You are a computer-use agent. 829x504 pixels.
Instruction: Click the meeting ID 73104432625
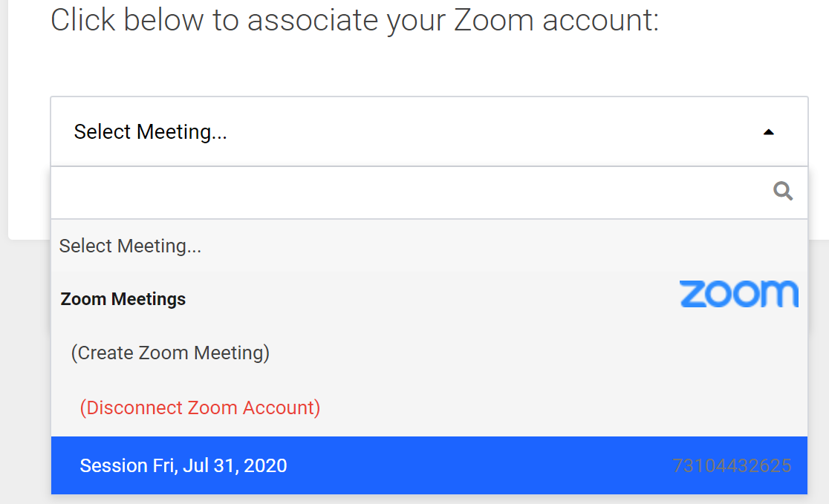[732, 466]
